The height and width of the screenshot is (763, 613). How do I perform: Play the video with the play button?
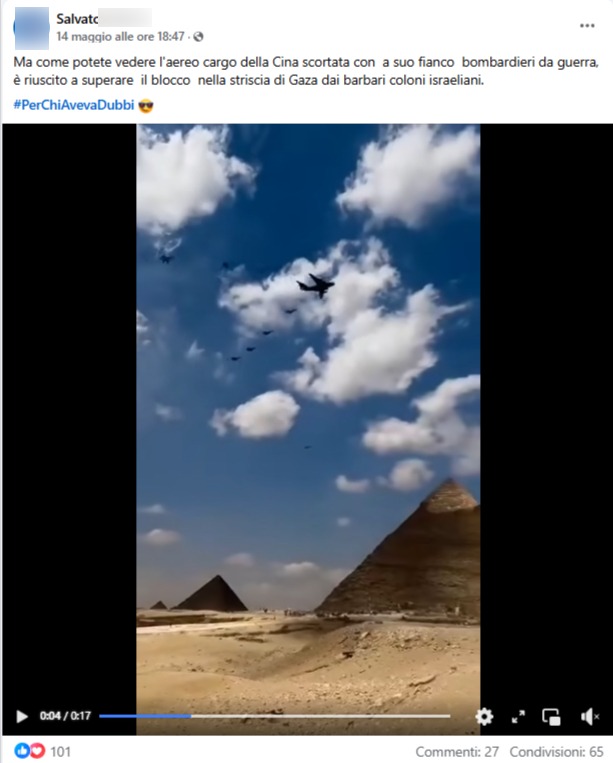tap(22, 716)
